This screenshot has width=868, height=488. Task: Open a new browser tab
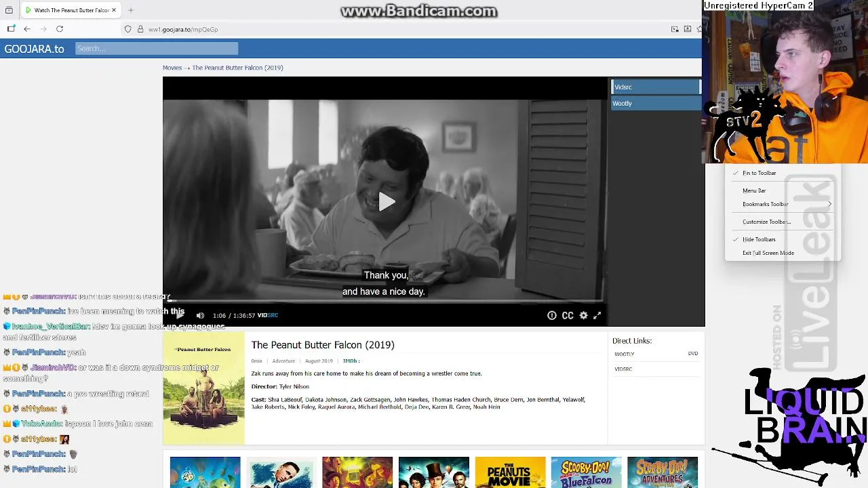(x=130, y=10)
